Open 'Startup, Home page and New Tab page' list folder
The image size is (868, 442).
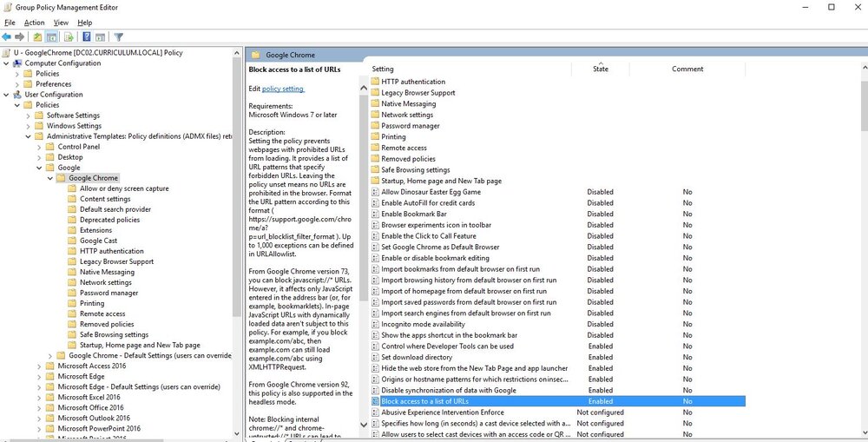(x=441, y=181)
